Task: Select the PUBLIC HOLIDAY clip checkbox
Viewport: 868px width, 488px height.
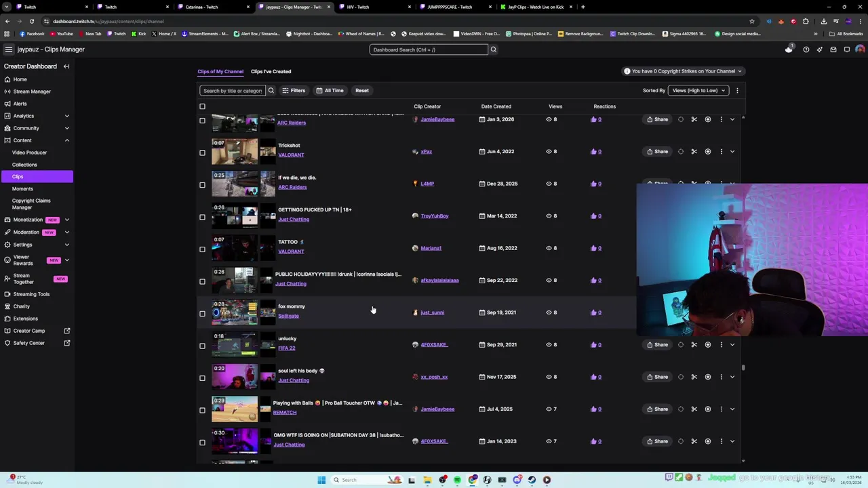Action: pos(202,281)
